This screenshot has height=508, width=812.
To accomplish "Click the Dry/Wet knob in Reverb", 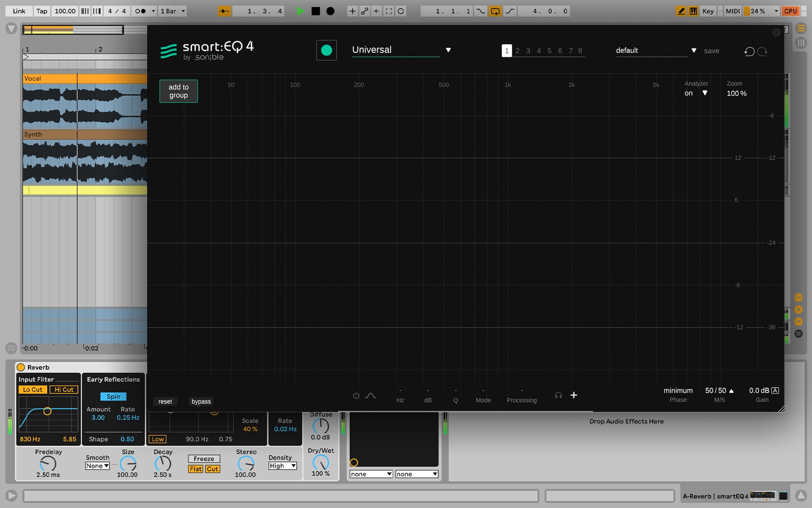I will 320,463.
